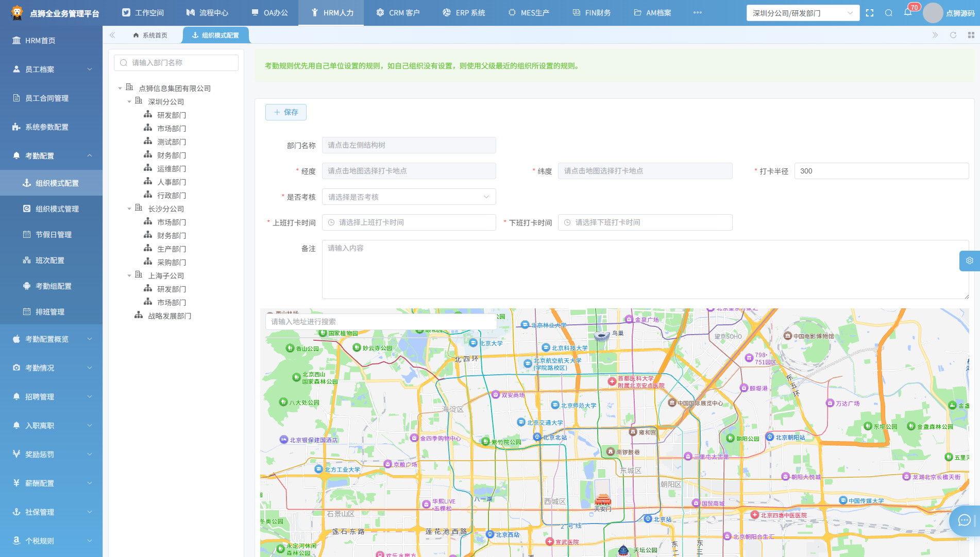Switch to the CRM 客户 top menu
This screenshot has width=980, height=557.
[398, 13]
